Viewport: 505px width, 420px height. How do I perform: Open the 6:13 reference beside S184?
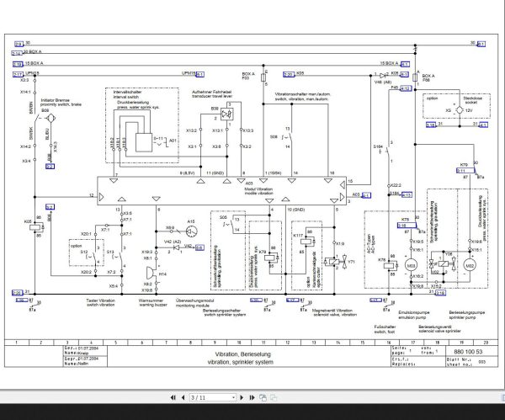[407, 194]
